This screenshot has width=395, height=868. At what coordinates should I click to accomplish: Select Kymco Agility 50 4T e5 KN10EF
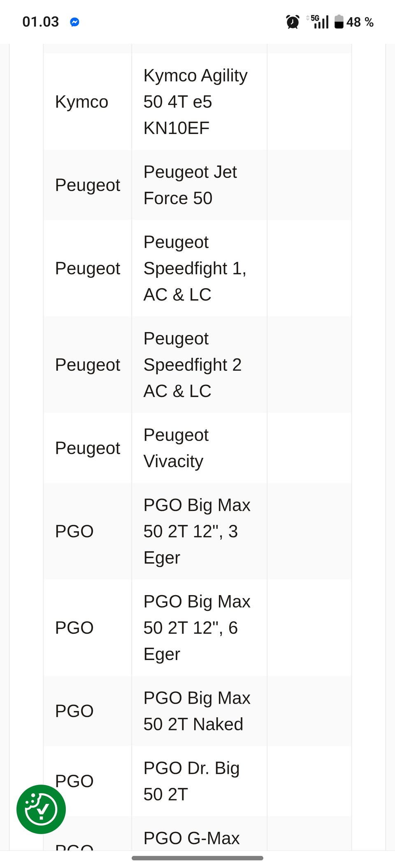click(200, 102)
